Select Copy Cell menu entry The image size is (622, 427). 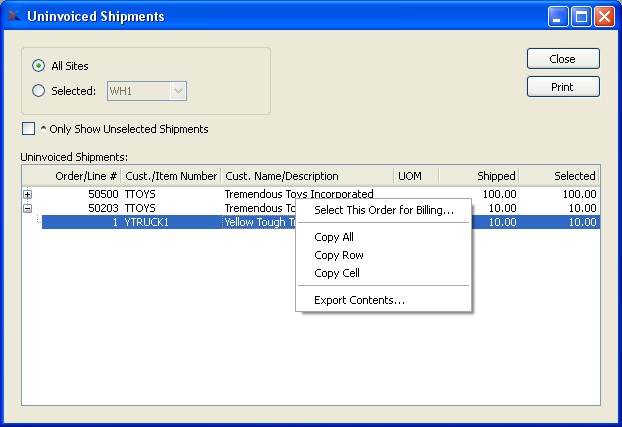click(x=337, y=273)
